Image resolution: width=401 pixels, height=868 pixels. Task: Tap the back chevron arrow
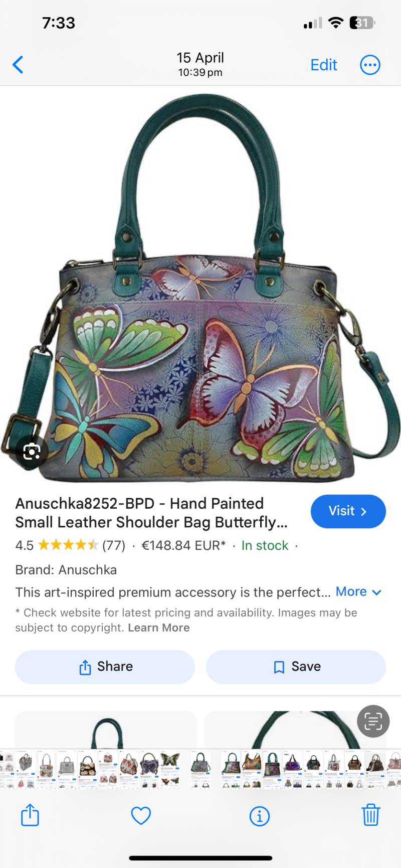[18, 65]
